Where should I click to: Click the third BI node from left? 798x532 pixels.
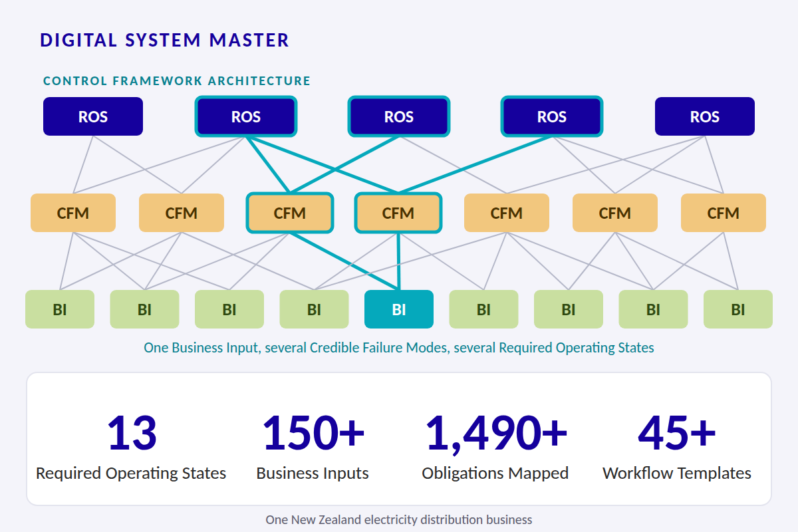[229, 309]
